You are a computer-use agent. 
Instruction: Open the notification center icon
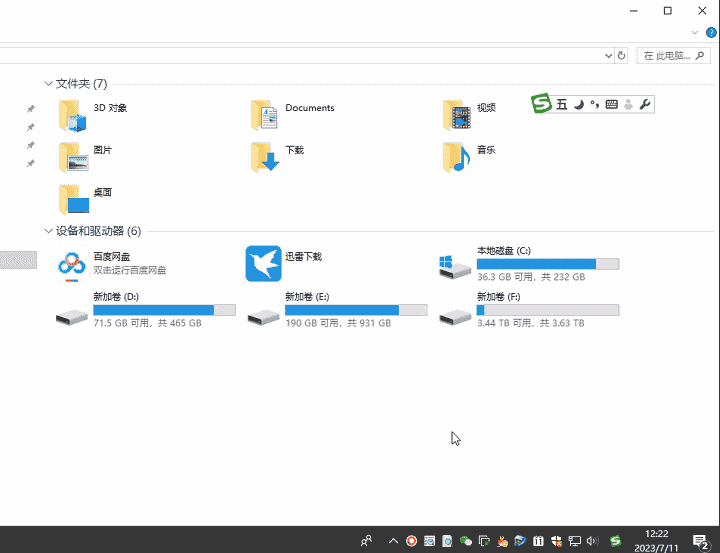tap(701, 542)
